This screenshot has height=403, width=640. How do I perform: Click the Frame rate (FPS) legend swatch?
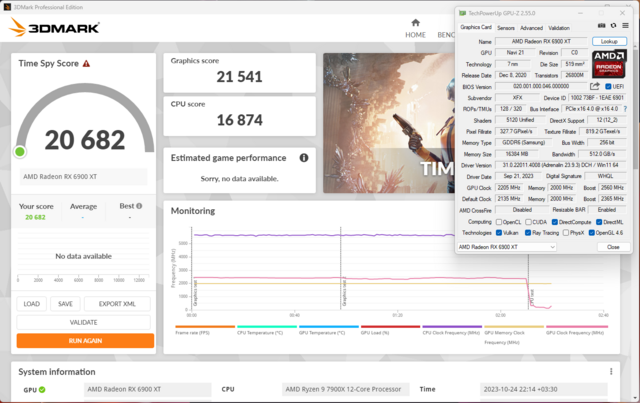(x=203, y=327)
